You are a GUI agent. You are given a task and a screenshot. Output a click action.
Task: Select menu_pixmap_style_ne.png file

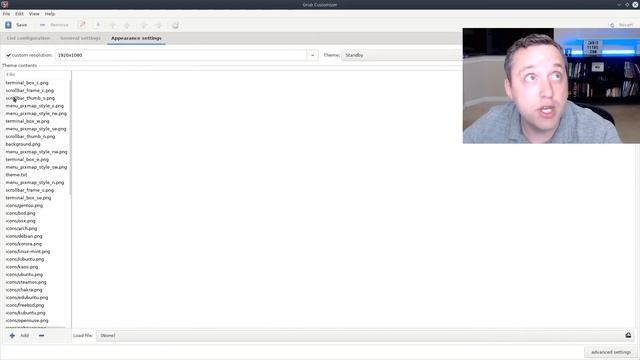36,113
